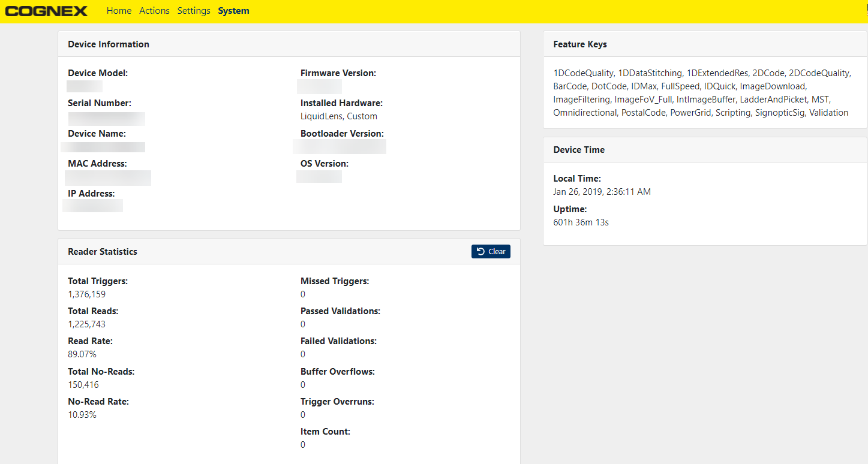Click the Reader Statistics panel title
Viewport: 868px width, 464px height.
point(103,252)
